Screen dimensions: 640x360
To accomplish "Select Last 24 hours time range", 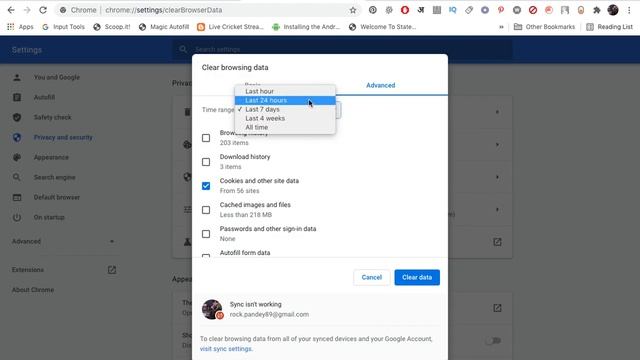I will click(x=285, y=100).
